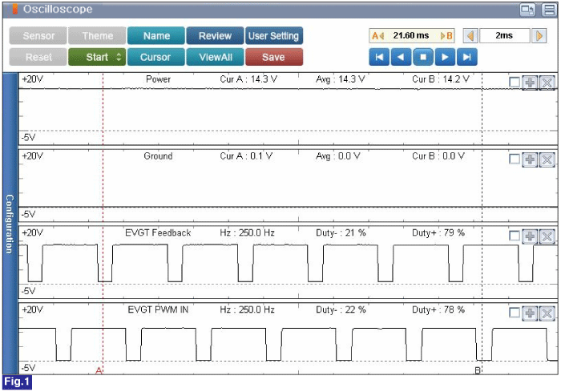The image size is (561, 392).
Task: Select cursor B marker at bottom
Action: click(478, 370)
